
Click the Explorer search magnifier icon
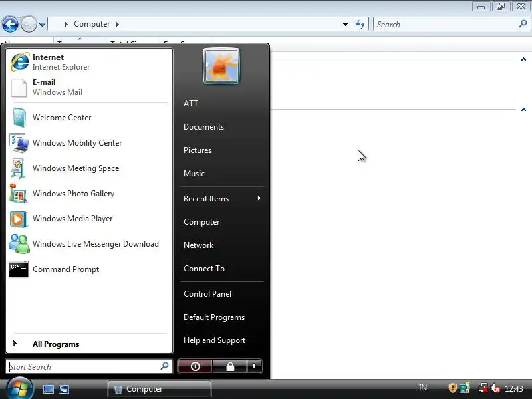[x=523, y=24]
